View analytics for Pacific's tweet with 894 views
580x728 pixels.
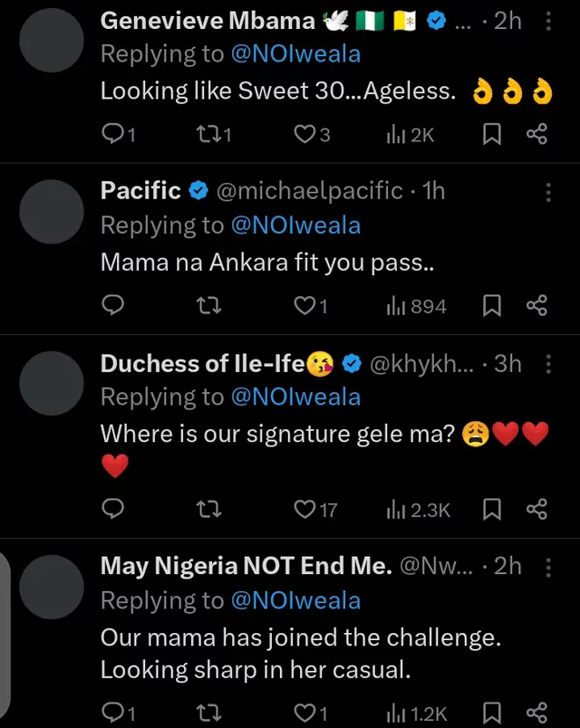click(416, 306)
